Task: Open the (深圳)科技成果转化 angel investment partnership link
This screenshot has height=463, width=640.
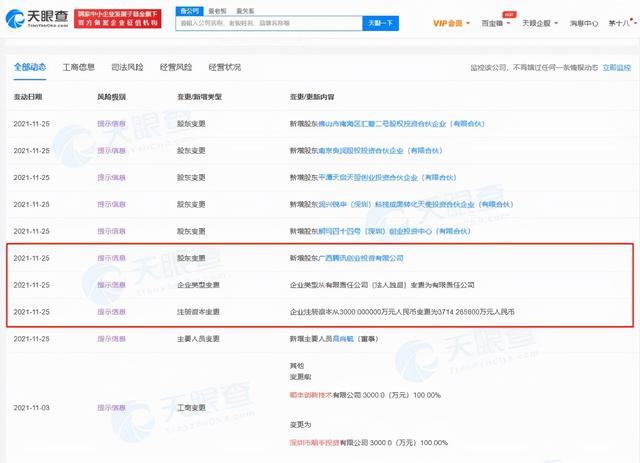Action: [x=416, y=204]
